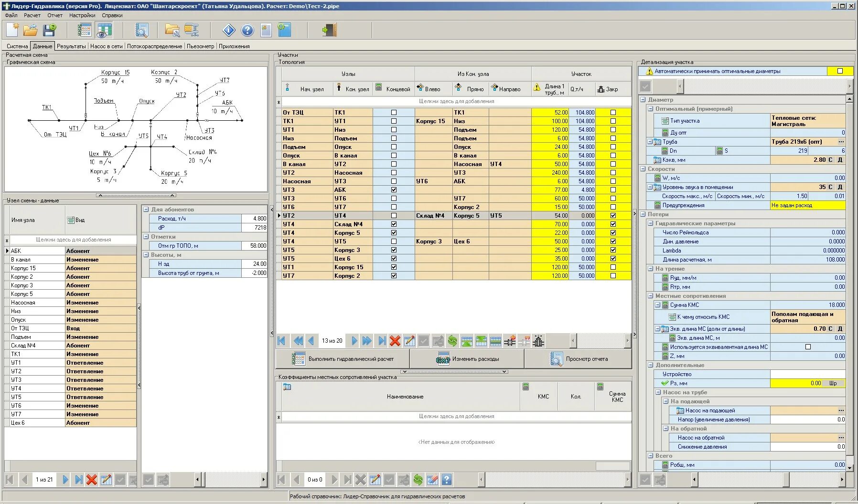Click the Изменить расходы button

coord(467,359)
